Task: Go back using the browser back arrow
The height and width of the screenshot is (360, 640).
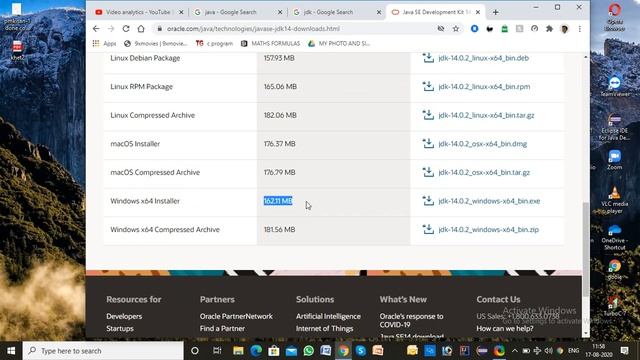Action: pyautogui.click(x=96, y=29)
